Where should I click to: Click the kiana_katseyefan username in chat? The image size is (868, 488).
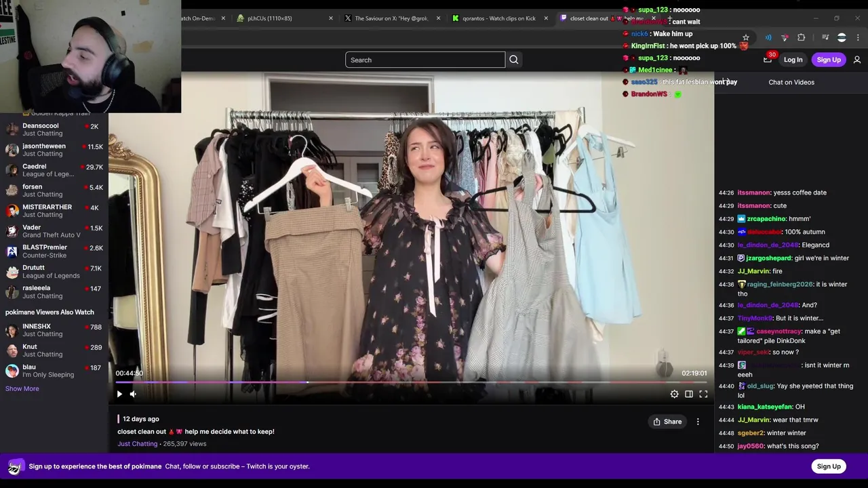pyautogui.click(x=765, y=407)
